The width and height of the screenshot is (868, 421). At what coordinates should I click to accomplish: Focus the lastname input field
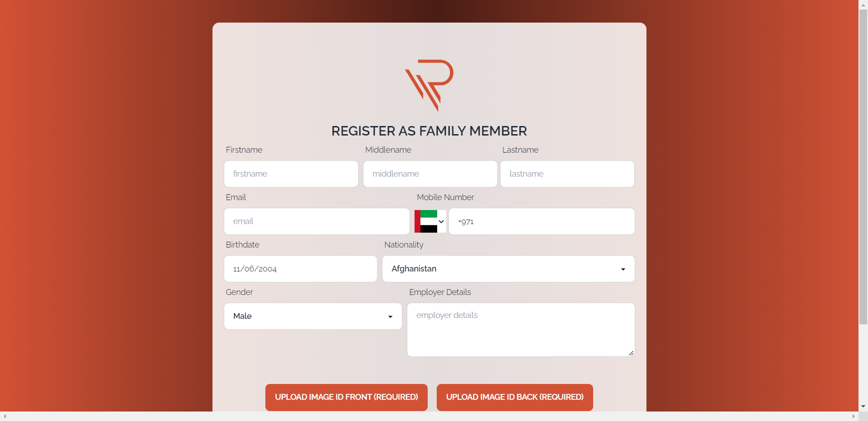point(567,174)
